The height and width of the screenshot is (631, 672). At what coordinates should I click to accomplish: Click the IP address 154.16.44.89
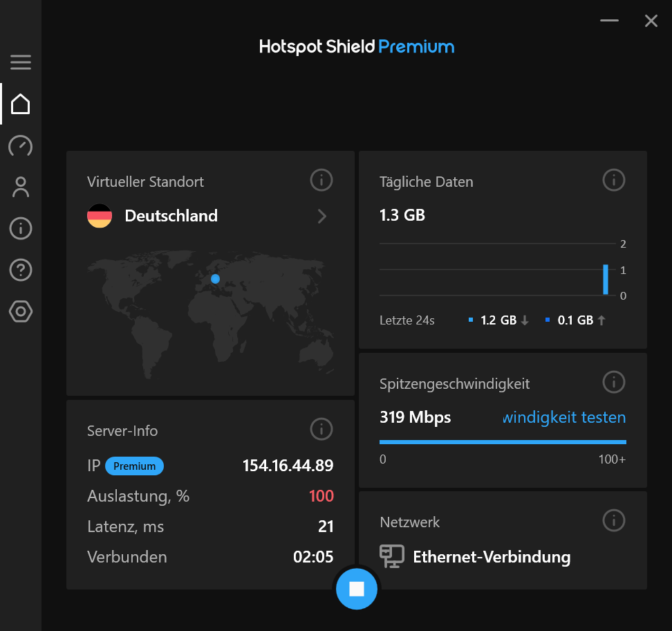click(288, 466)
